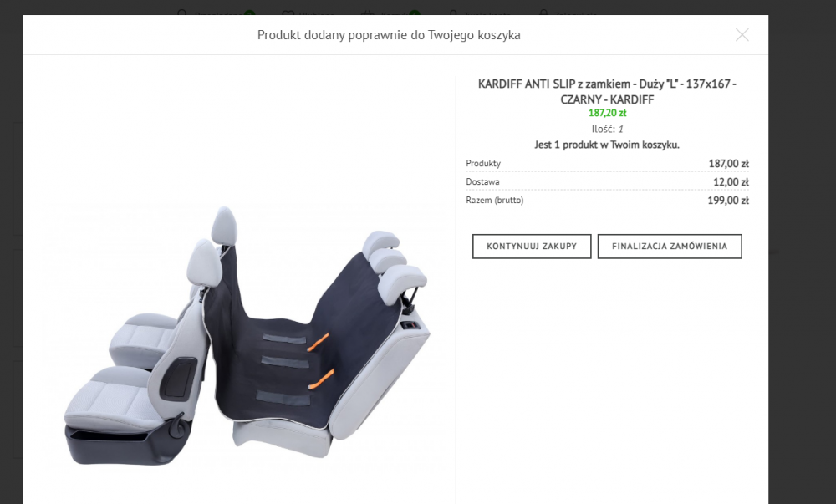Select the KARDIFF ANTI SLIP product title

(x=607, y=92)
